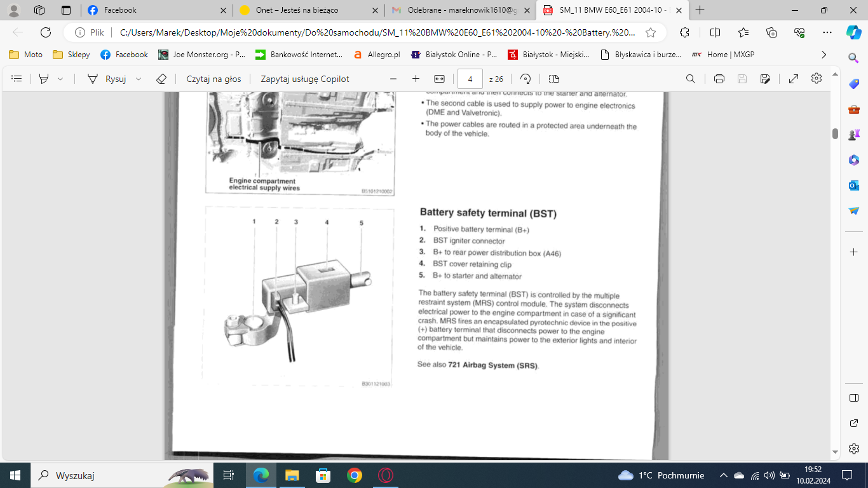868x488 pixels.
Task: Open the sidebar Microsoft 365 icon
Action: coord(853,160)
